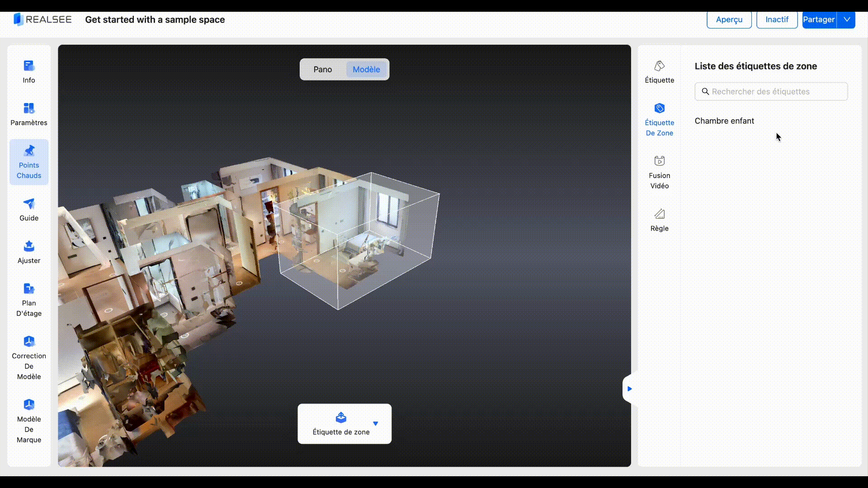Open the Info panel icon

pyautogui.click(x=29, y=66)
